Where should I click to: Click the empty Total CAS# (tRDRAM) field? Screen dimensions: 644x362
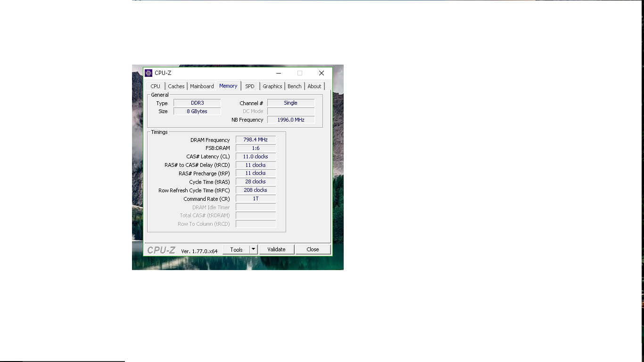click(x=256, y=215)
